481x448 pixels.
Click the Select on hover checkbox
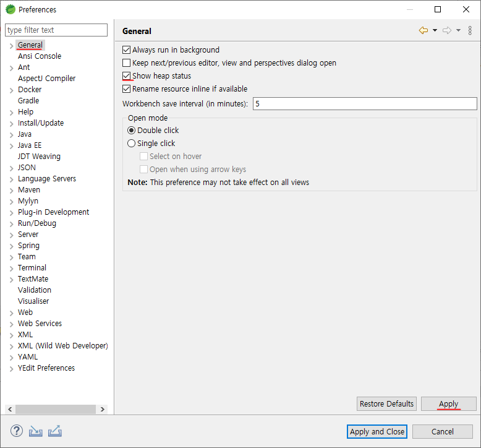(x=143, y=157)
